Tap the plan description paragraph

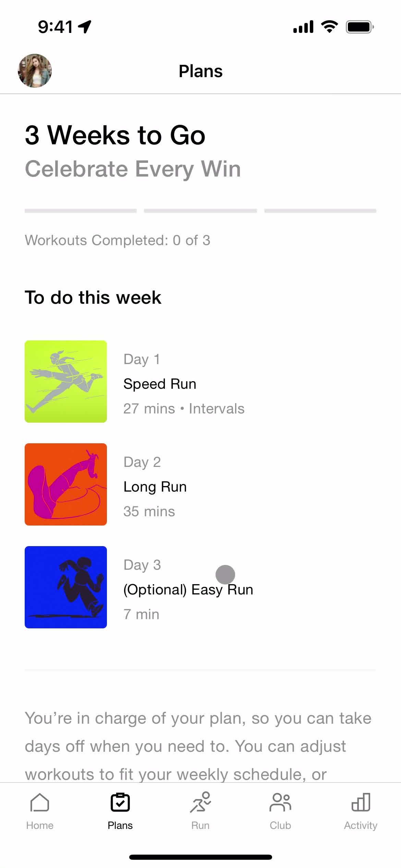198,746
